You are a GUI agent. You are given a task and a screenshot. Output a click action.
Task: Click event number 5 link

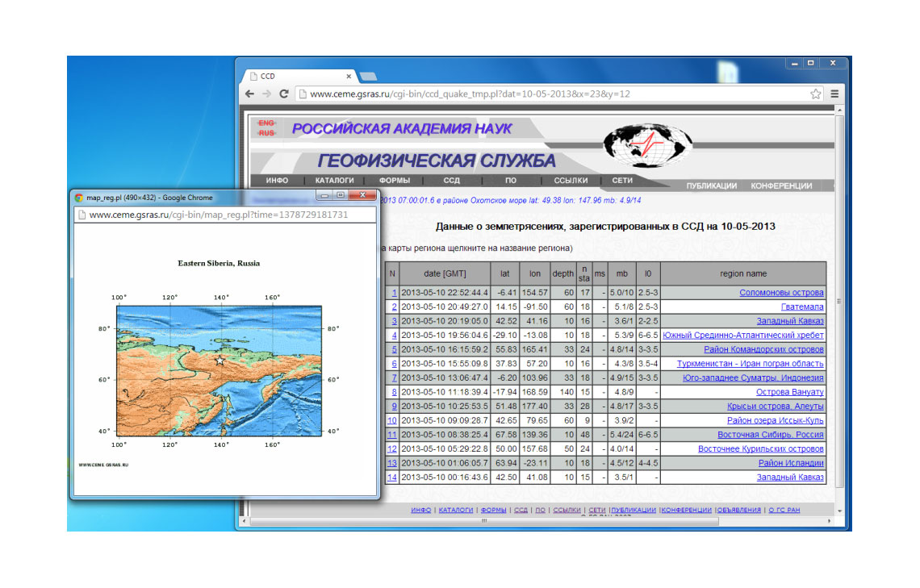pyautogui.click(x=395, y=349)
